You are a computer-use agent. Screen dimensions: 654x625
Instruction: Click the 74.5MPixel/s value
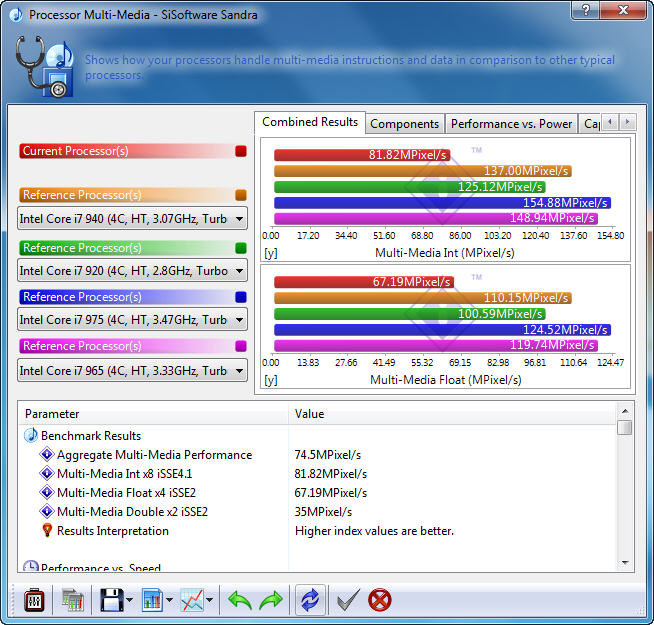pyautogui.click(x=328, y=455)
